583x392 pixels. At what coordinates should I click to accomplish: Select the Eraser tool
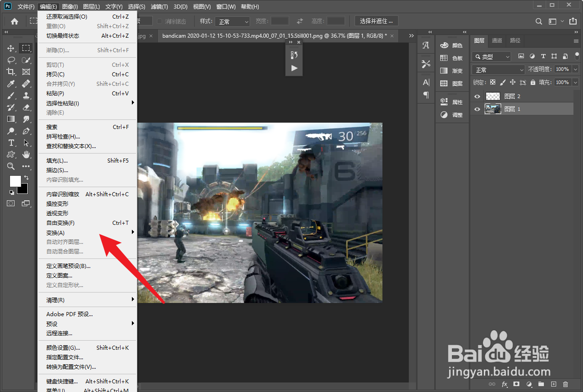26,107
